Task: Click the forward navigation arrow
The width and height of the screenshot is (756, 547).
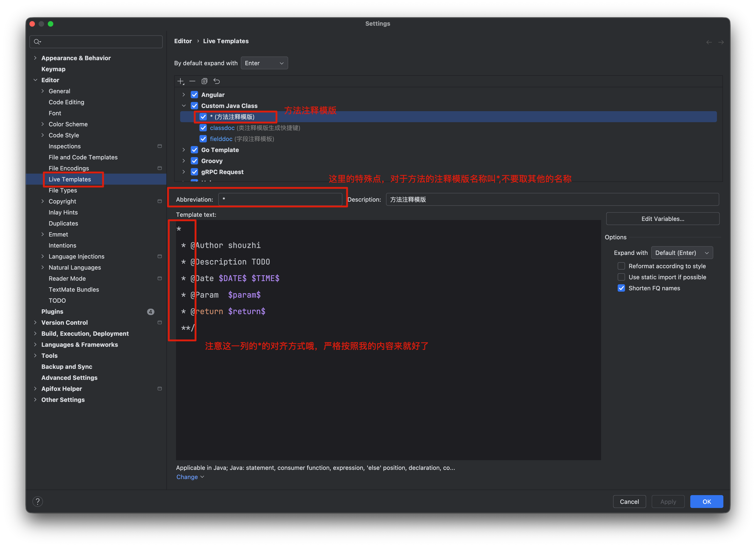Action: [721, 42]
